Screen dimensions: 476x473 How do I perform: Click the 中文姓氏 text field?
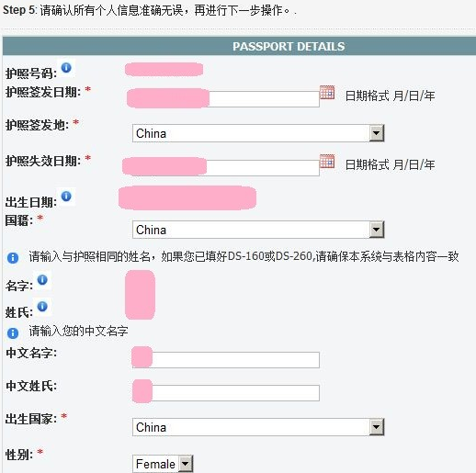[226, 393]
